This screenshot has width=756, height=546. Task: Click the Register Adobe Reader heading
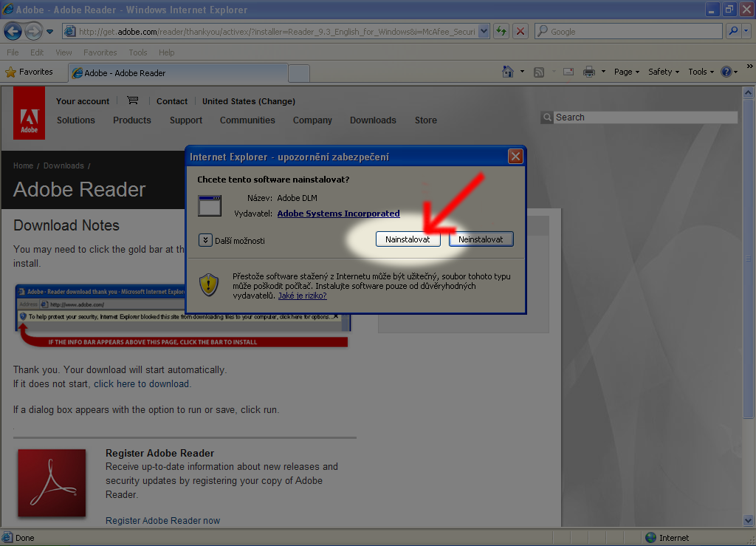click(x=159, y=454)
